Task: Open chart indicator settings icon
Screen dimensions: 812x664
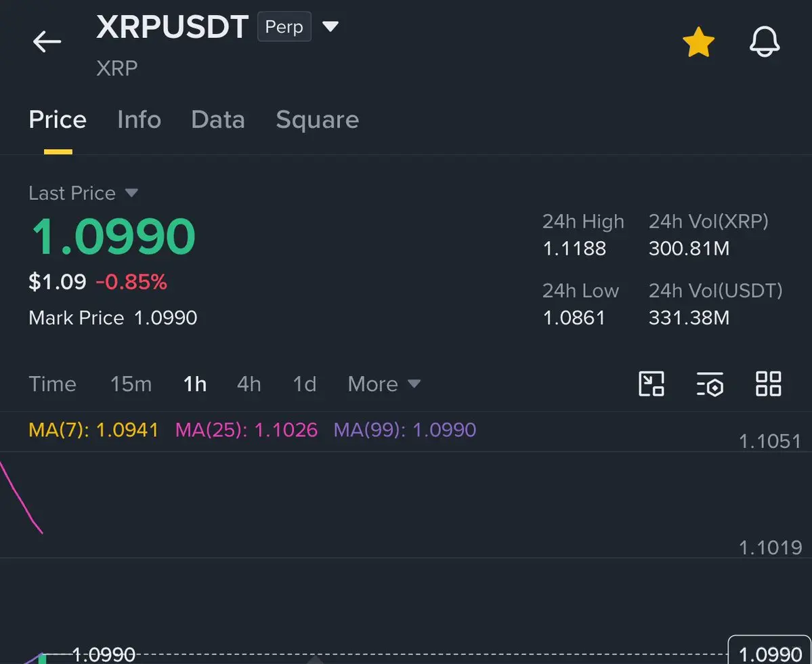Action: click(710, 383)
